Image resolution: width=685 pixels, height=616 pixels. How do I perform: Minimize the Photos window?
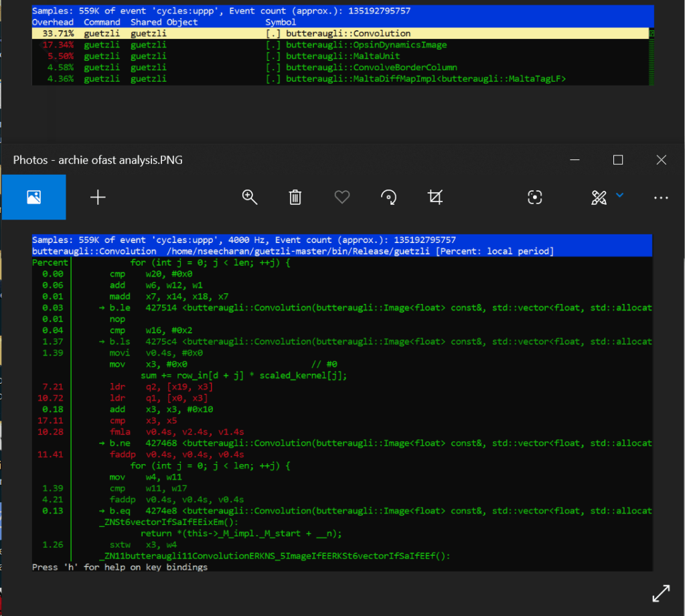tap(575, 160)
